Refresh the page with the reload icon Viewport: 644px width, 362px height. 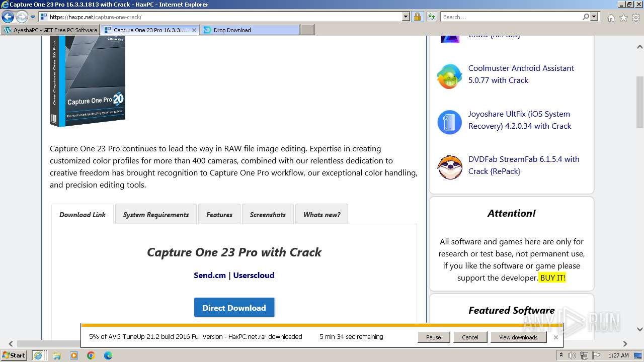431,17
